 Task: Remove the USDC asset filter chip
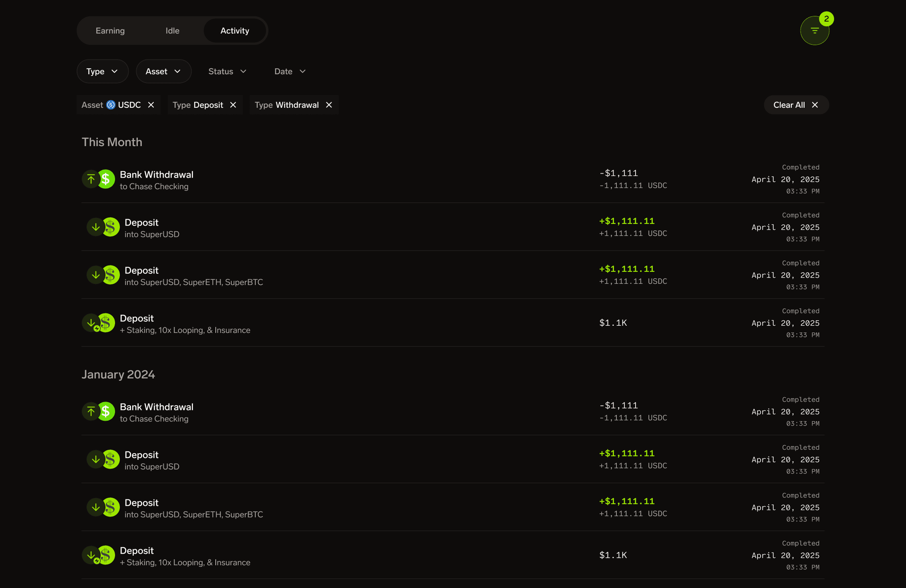point(151,105)
